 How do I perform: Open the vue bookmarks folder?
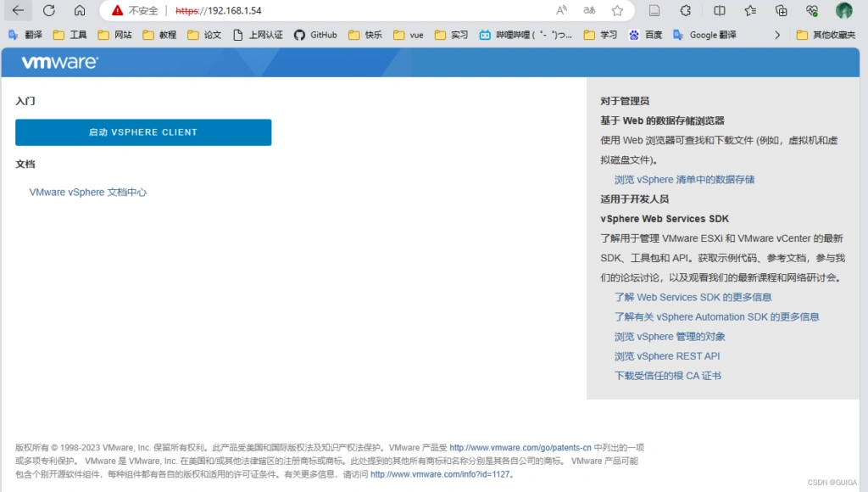(x=409, y=35)
